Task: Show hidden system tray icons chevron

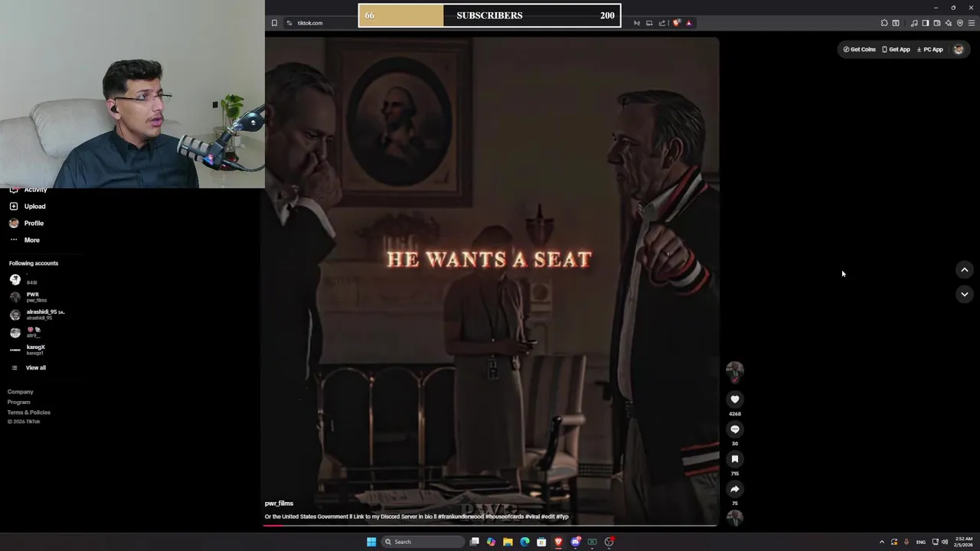Action: coord(881,542)
